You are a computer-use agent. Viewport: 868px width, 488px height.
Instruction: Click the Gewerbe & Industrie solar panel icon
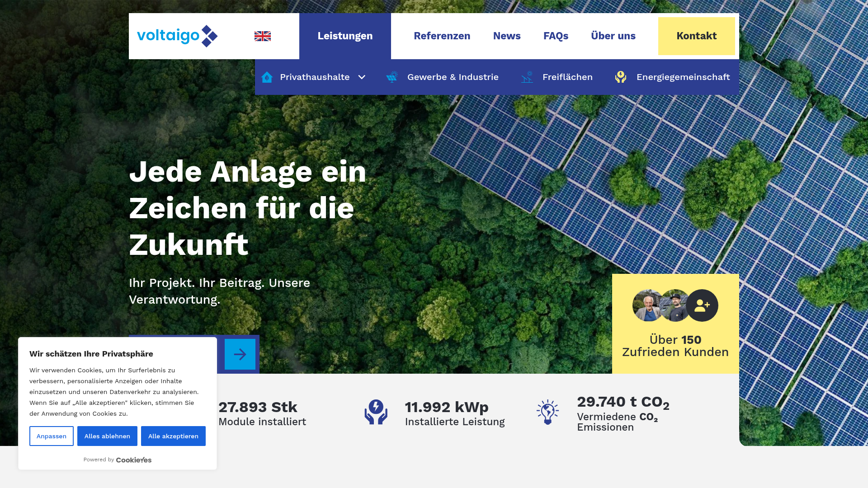[392, 77]
